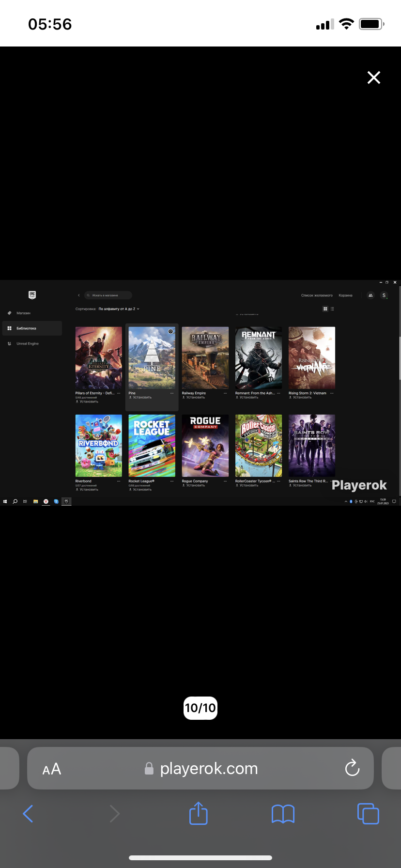Click Установить under Rising Storm 2

pos(300,397)
